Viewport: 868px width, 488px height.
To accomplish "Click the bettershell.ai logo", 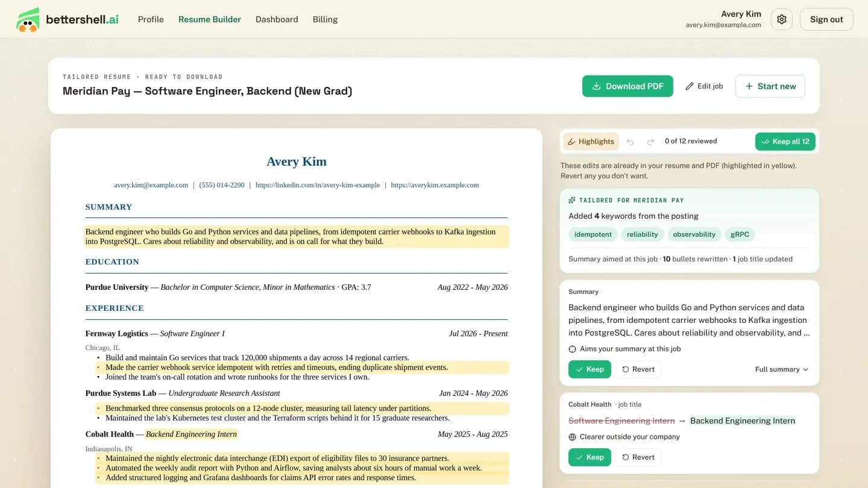I will coord(67,19).
